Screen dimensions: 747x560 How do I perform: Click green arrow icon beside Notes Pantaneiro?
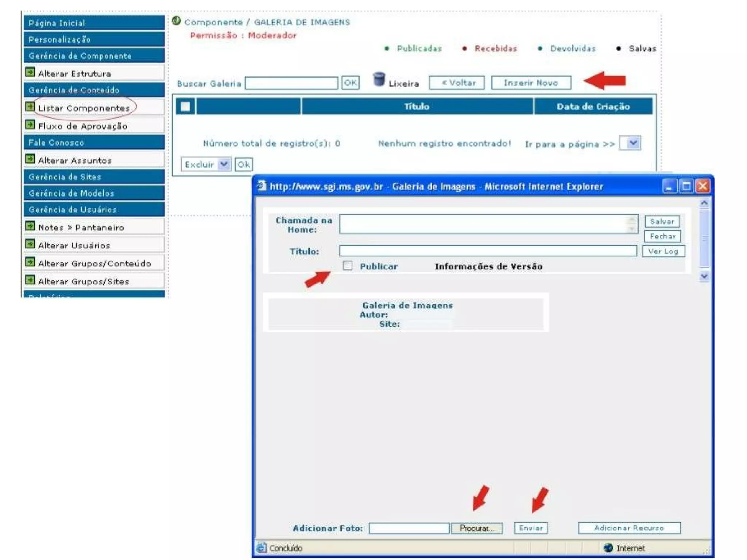coord(30,226)
